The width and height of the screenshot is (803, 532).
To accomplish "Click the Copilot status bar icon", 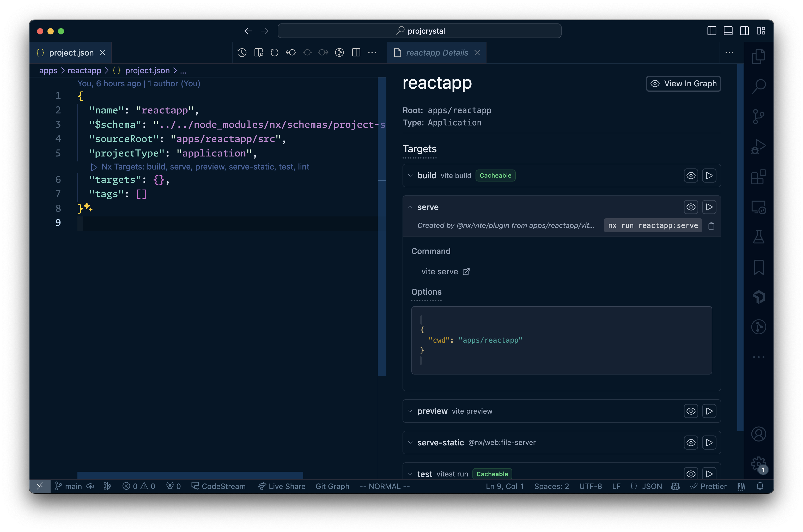I will click(675, 486).
